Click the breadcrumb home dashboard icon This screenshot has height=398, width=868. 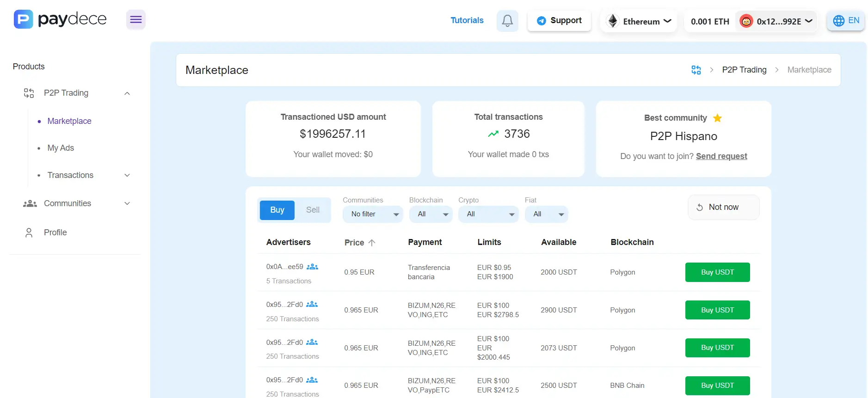[x=696, y=70]
